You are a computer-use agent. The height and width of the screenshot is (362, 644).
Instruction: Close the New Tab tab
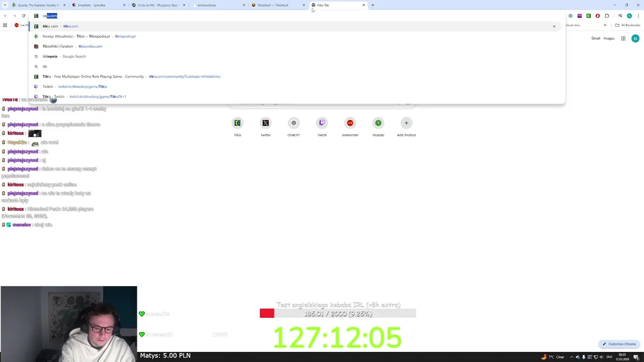[x=364, y=5]
